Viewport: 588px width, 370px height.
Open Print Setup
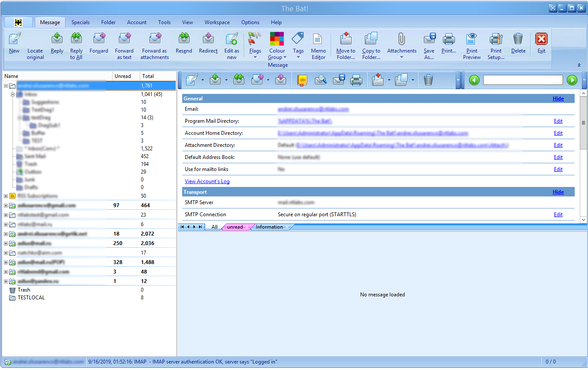pyautogui.click(x=496, y=46)
